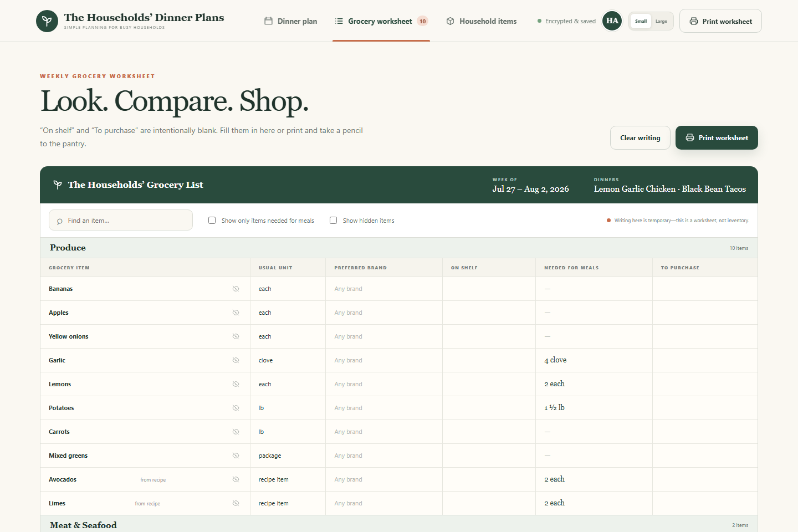Click the printer icon in header button
798x532 pixels.
[x=693, y=21]
